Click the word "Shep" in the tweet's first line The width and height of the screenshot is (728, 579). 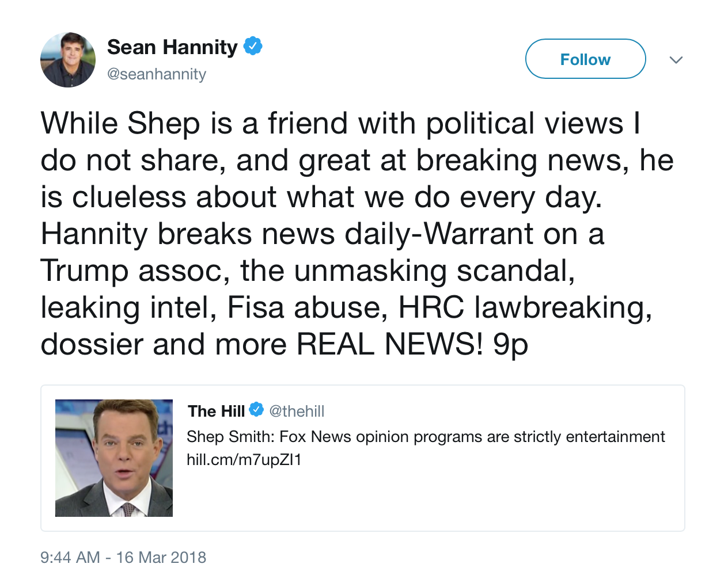point(164,124)
